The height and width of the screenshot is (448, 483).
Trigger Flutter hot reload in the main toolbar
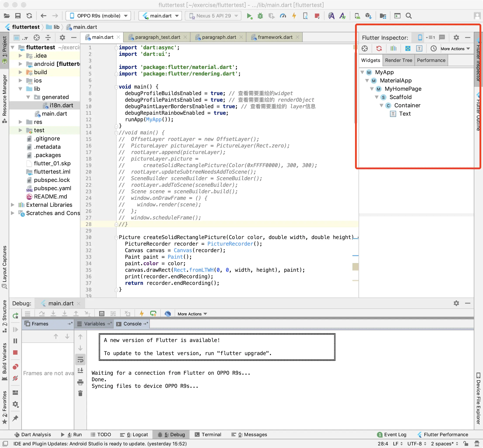(x=294, y=16)
